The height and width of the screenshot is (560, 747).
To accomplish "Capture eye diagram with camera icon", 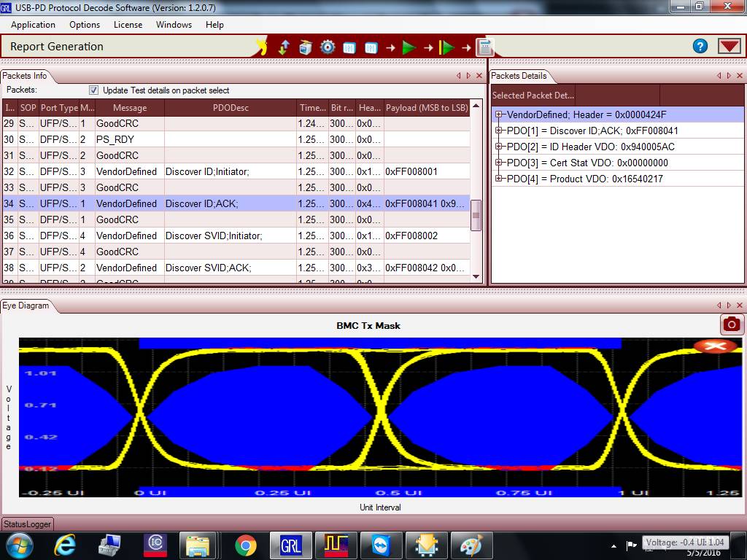I will (731, 324).
